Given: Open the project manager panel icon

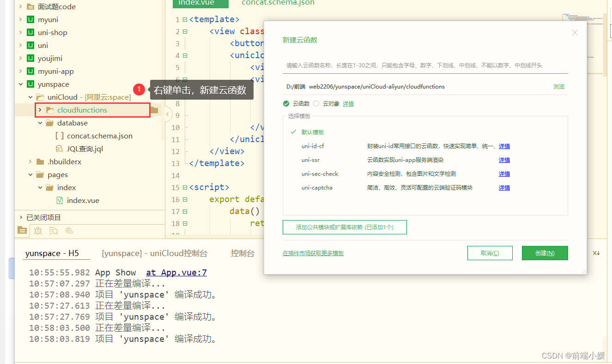Looking at the screenshot, I should click(22, 230).
